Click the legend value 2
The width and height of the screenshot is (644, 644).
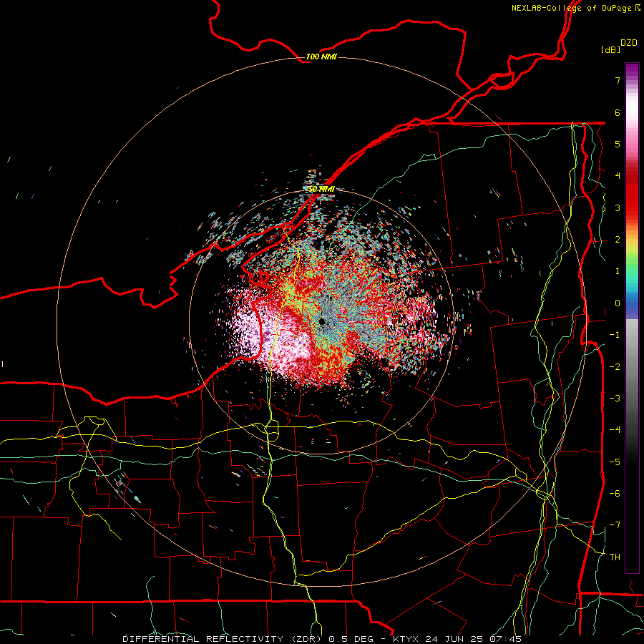[x=618, y=240]
